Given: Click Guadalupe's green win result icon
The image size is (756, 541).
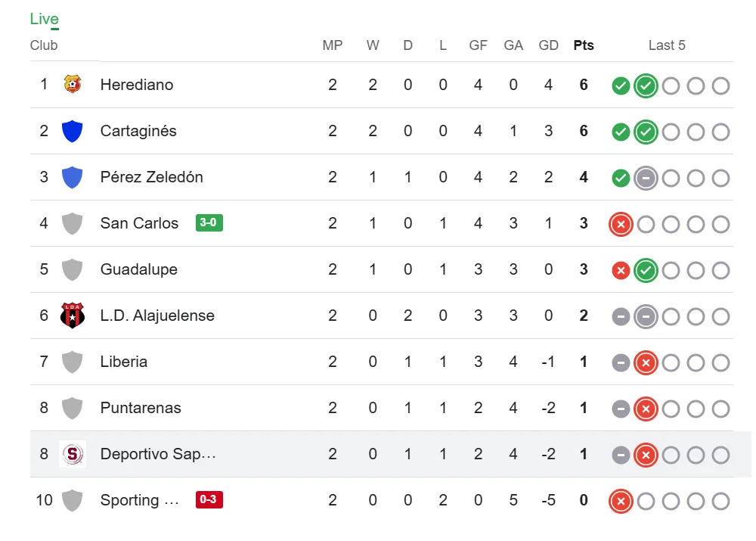Looking at the screenshot, I should [646, 270].
